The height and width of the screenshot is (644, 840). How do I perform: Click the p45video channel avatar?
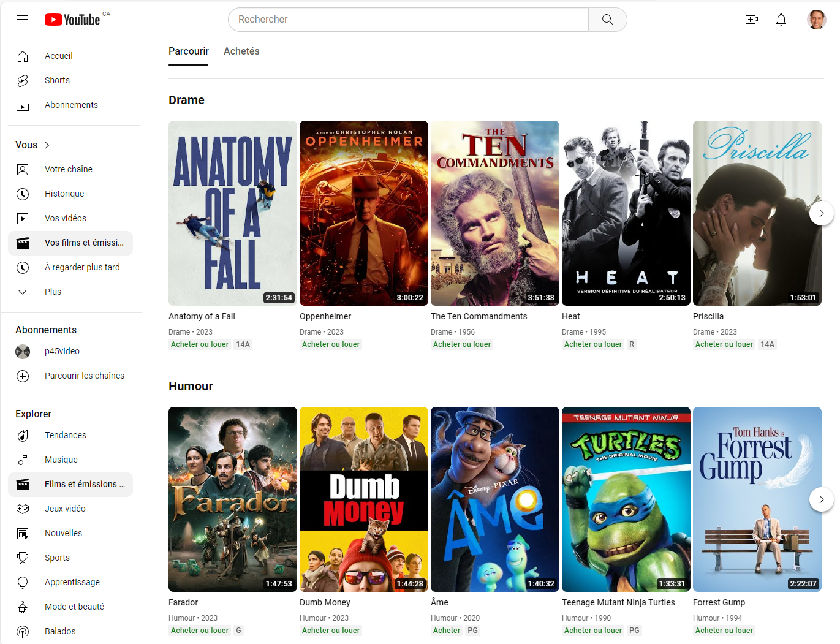(23, 351)
